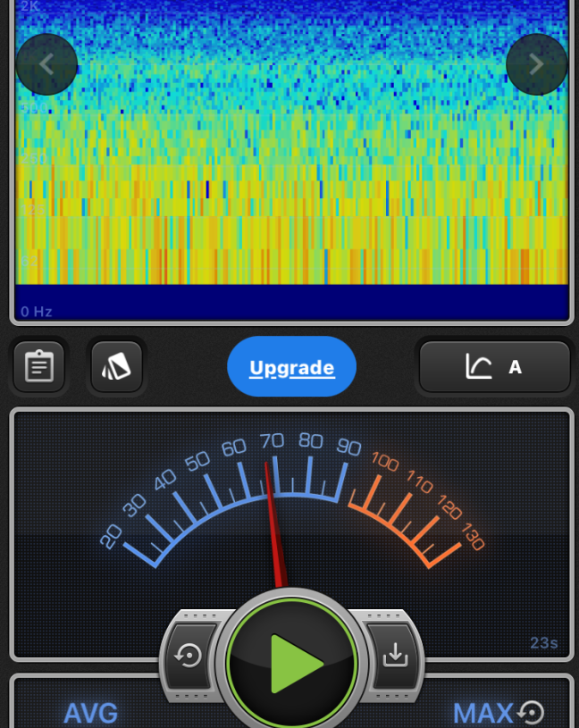Tap the 0 Hz axis label
The height and width of the screenshot is (728, 579).
pyautogui.click(x=37, y=312)
